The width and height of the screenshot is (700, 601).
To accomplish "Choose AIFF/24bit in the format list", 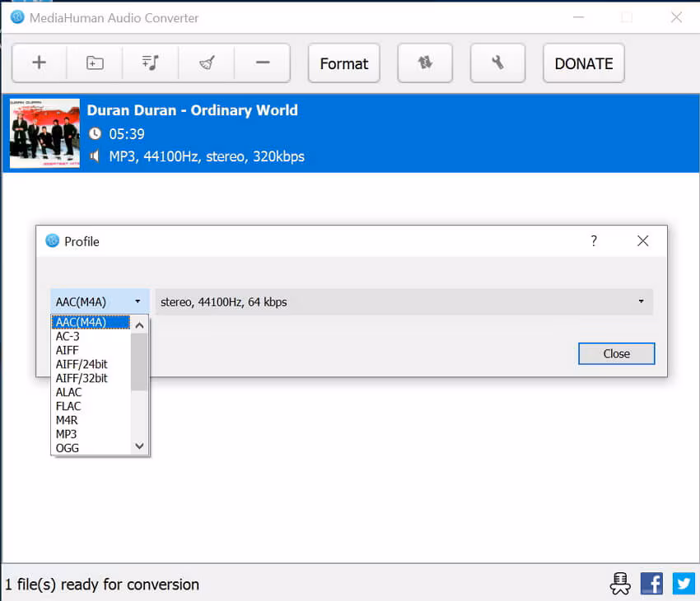I will coord(91,364).
